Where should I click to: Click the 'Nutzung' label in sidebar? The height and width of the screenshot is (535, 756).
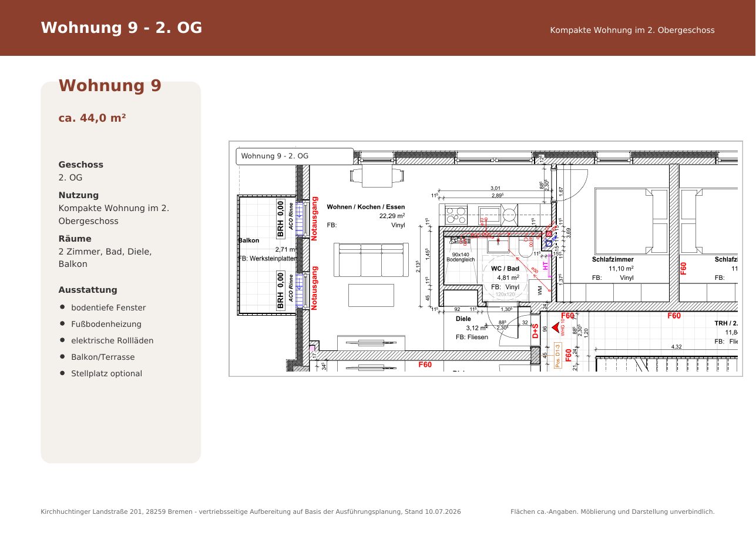[x=79, y=195]
